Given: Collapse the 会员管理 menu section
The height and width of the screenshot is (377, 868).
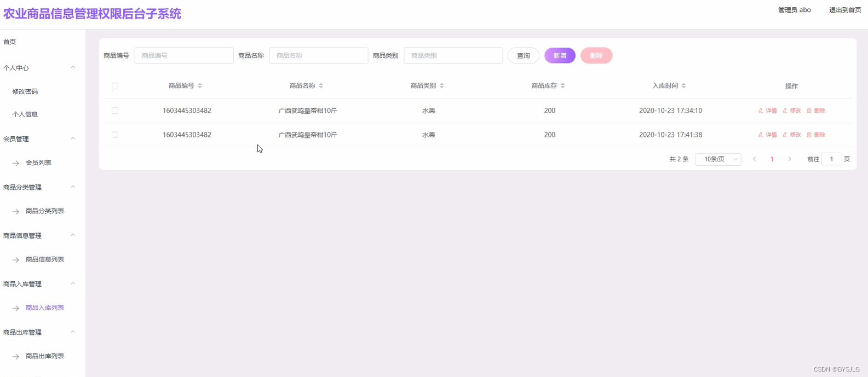Looking at the screenshot, I should 73,138.
